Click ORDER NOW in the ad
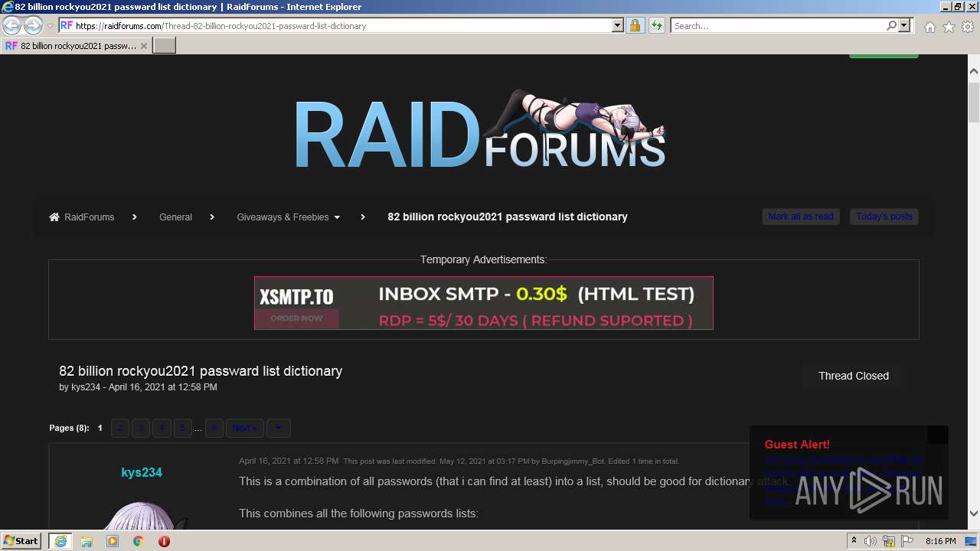980x551 pixels. 296,318
